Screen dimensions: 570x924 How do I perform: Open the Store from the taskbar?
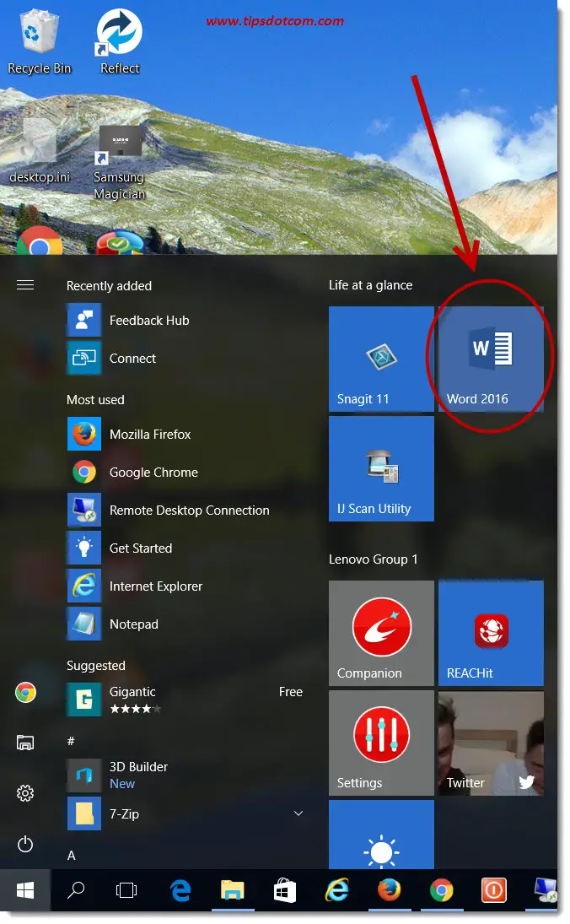(x=284, y=890)
